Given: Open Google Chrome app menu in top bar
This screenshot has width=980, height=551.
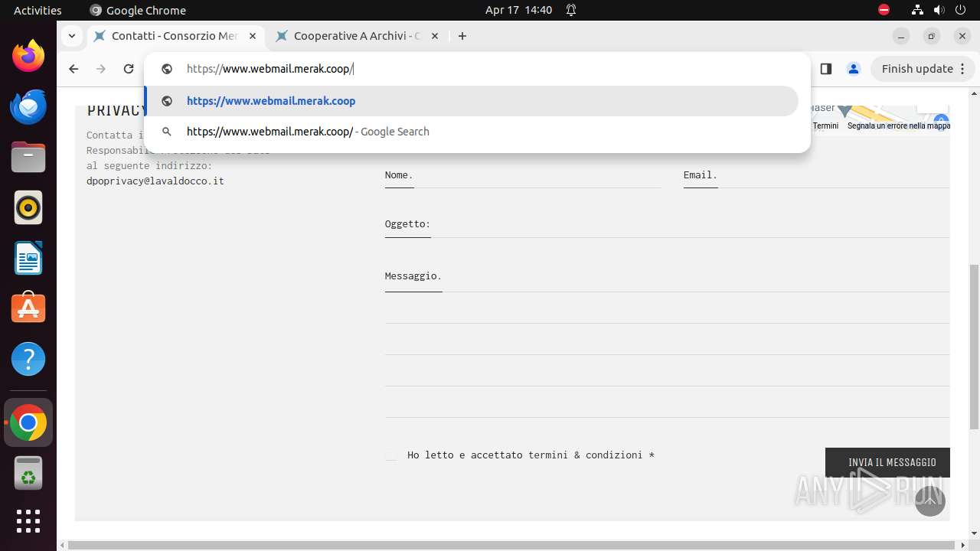Looking at the screenshot, I should click(x=138, y=10).
